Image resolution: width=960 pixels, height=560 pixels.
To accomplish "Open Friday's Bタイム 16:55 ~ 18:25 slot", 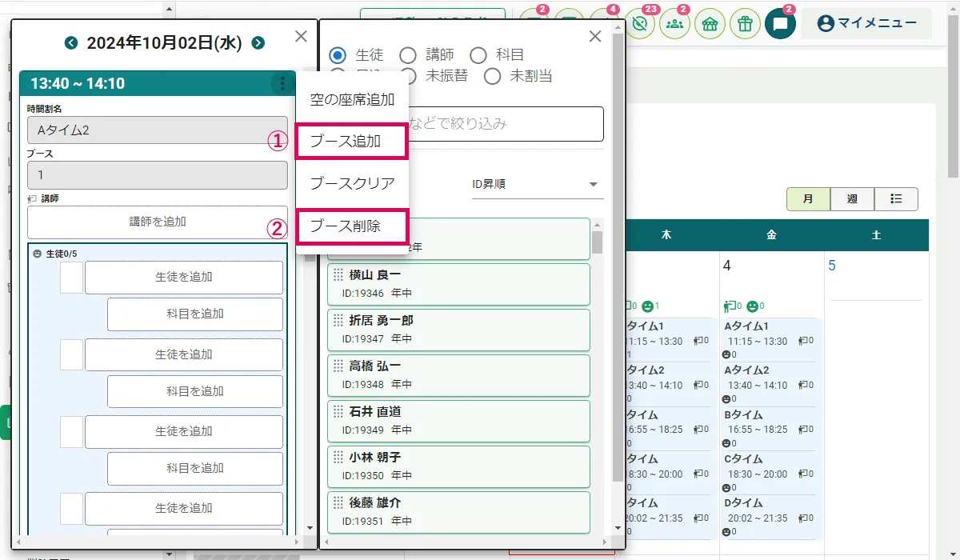I will (x=771, y=429).
